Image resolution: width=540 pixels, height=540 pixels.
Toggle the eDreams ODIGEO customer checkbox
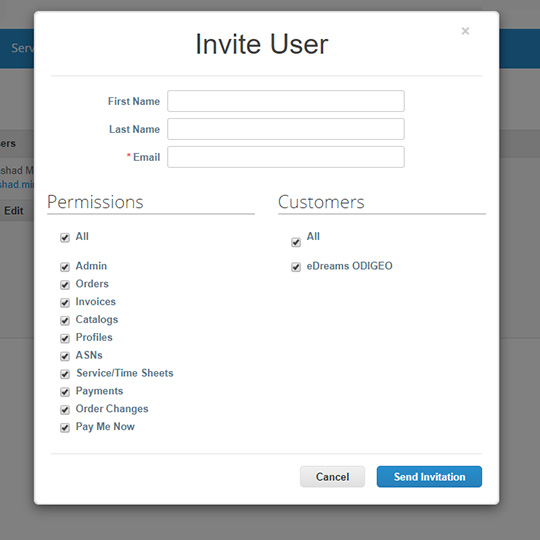296,267
